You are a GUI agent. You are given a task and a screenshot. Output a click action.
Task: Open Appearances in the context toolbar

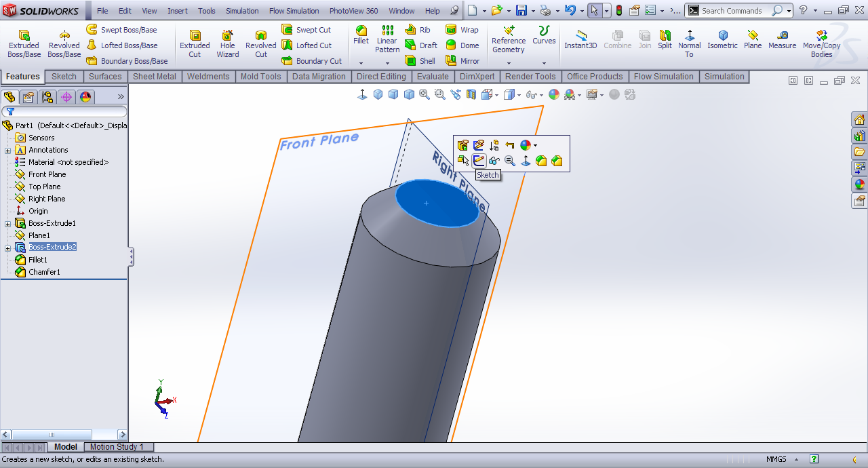point(526,145)
